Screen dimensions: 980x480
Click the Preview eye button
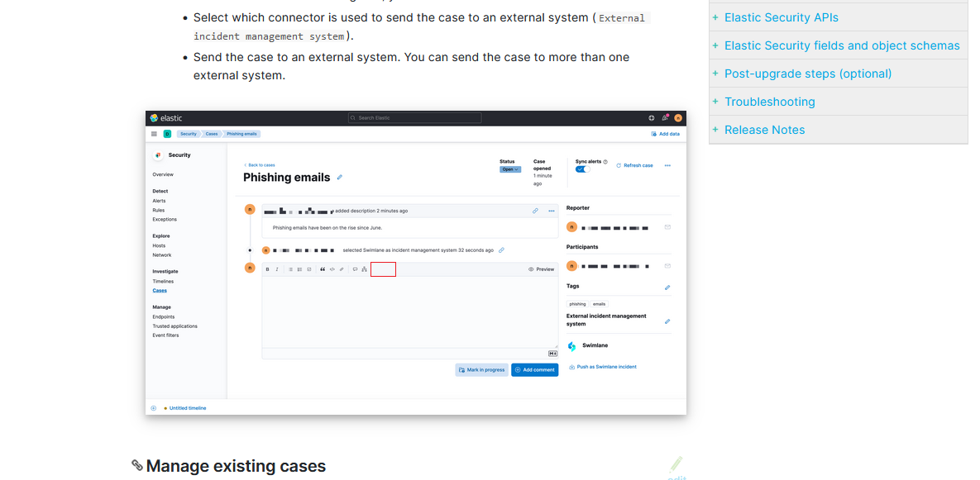pyautogui.click(x=541, y=269)
